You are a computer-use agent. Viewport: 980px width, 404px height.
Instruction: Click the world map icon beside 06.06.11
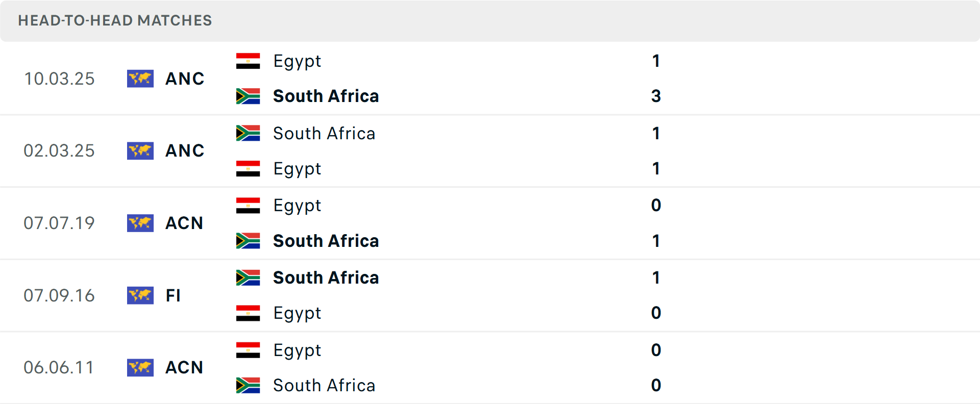[140, 367]
